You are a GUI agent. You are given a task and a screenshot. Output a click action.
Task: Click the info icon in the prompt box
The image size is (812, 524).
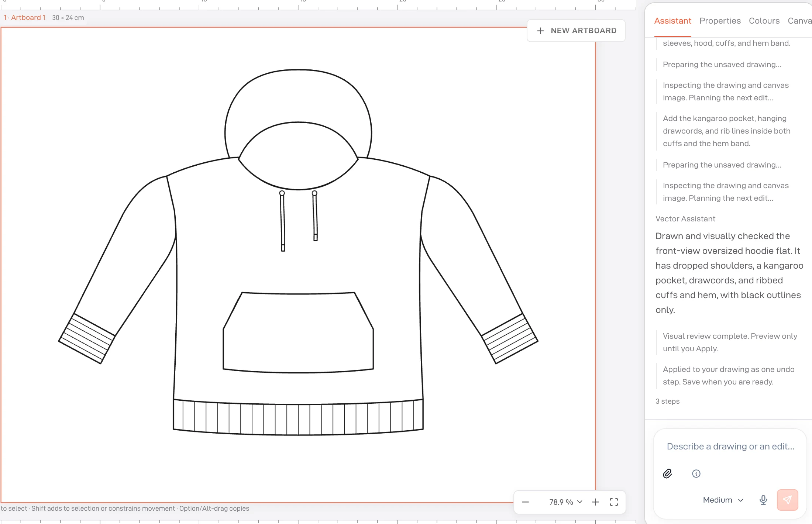(x=696, y=473)
